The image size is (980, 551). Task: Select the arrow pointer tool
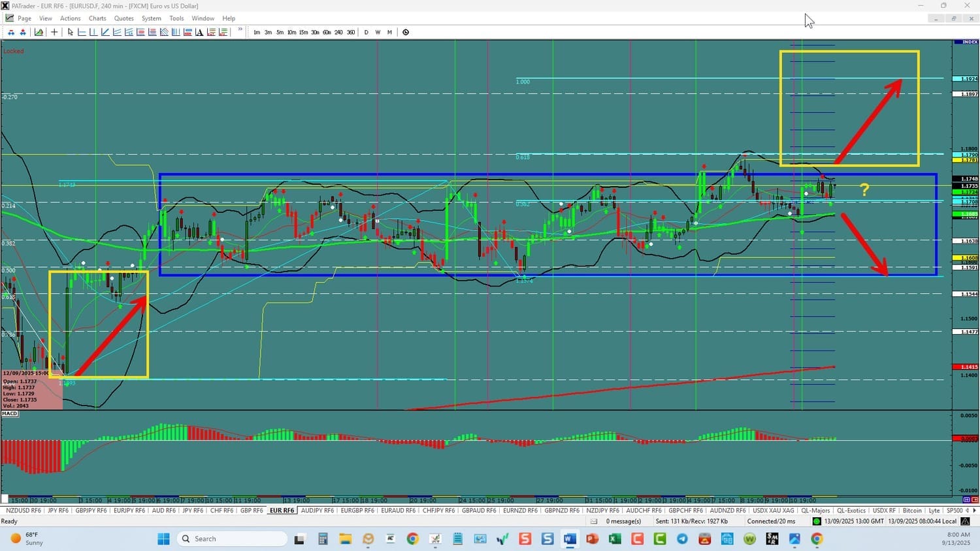[71, 32]
